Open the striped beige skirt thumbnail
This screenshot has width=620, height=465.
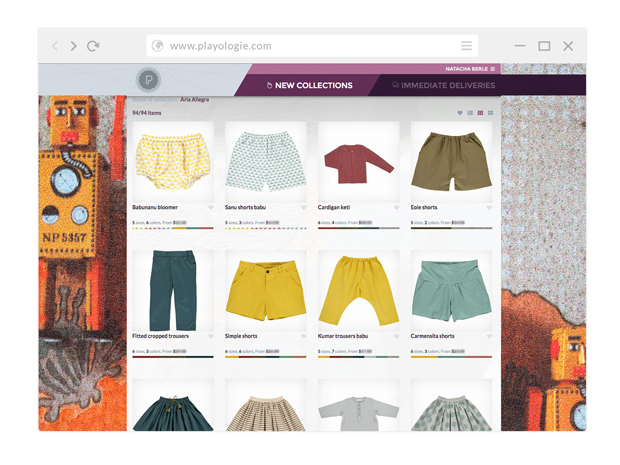(266, 405)
